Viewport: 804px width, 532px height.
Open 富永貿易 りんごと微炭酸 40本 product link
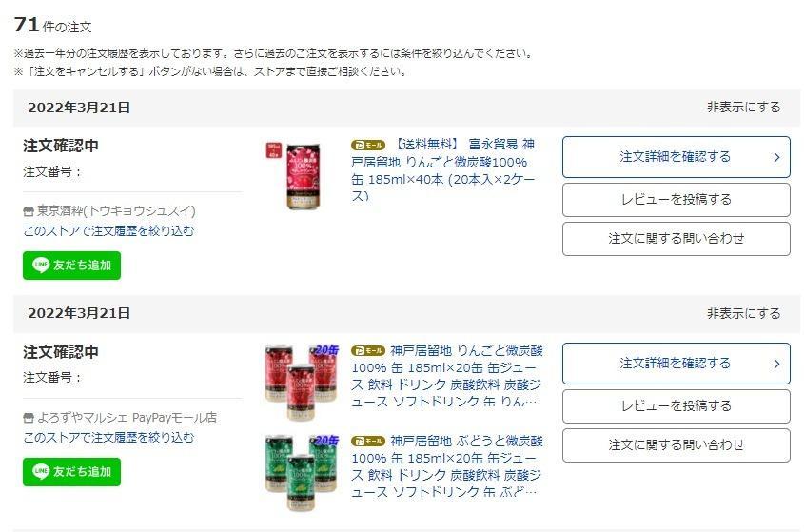(x=443, y=170)
